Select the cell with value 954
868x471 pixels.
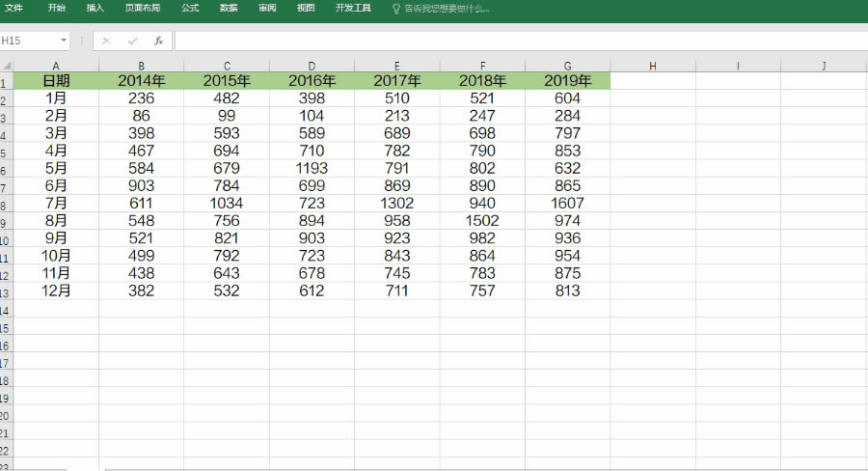coord(567,256)
